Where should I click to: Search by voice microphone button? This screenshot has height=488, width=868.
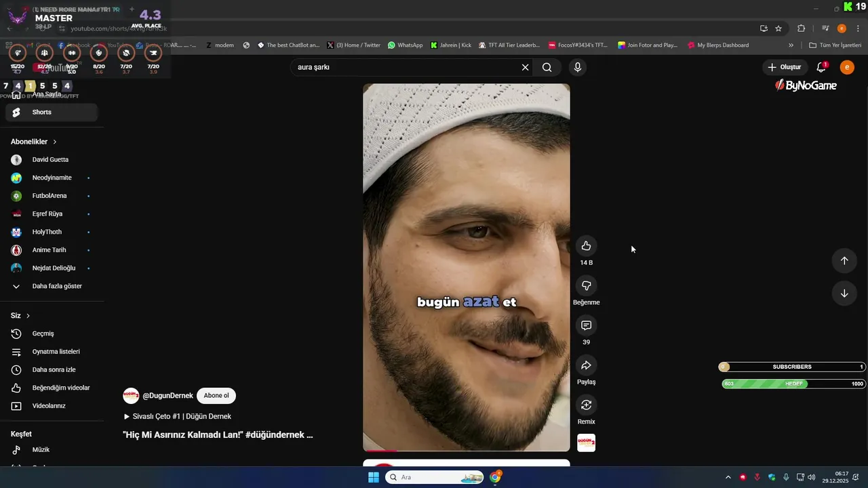point(578,67)
